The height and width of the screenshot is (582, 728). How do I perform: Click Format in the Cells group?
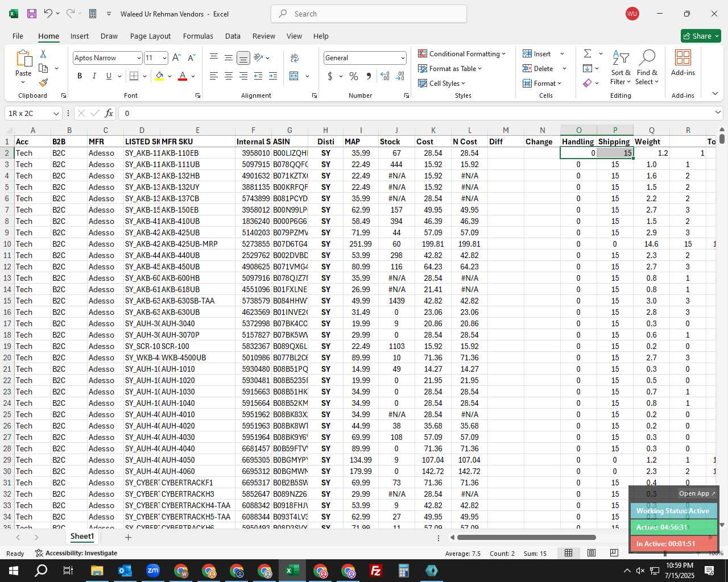[543, 83]
